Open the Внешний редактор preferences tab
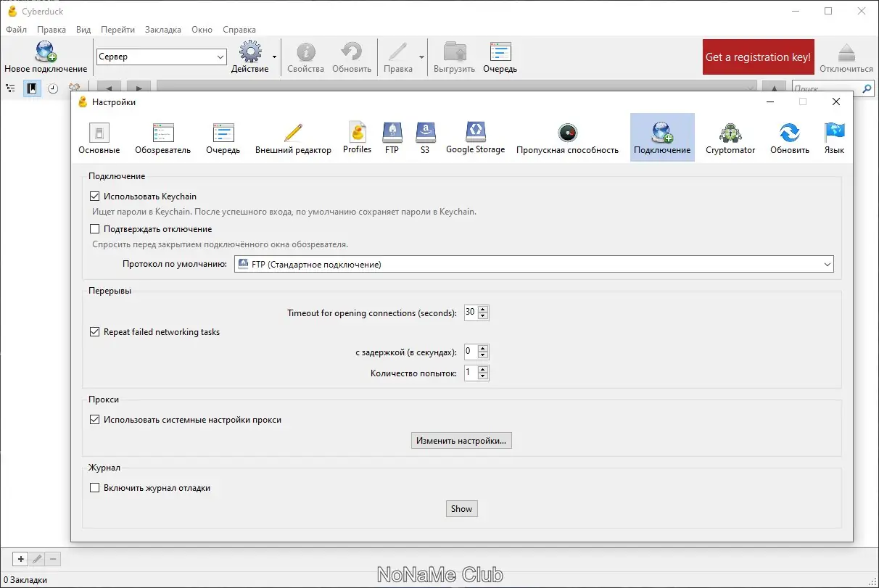The height and width of the screenshot is (588, 879). click(x=293, y=138)
